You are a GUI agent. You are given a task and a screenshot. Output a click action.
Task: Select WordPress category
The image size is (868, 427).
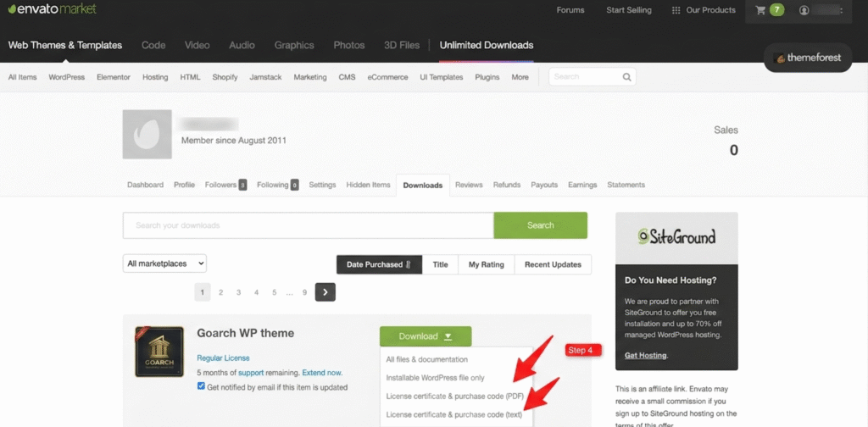click(66, 77)
